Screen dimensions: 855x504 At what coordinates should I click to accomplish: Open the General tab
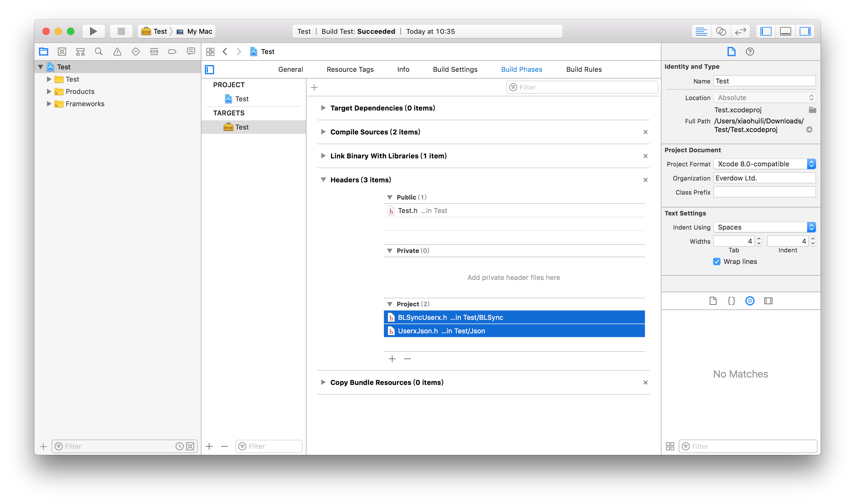point(291,70)
